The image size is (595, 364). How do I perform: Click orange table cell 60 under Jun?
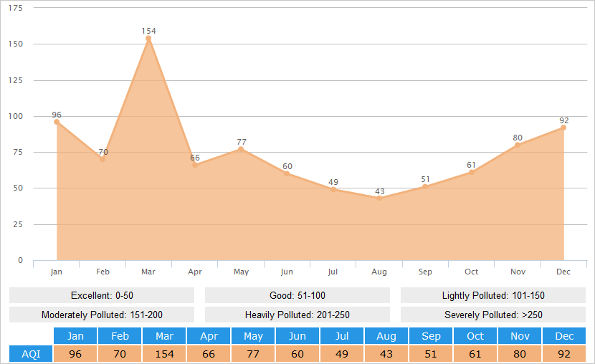[297, 354]
